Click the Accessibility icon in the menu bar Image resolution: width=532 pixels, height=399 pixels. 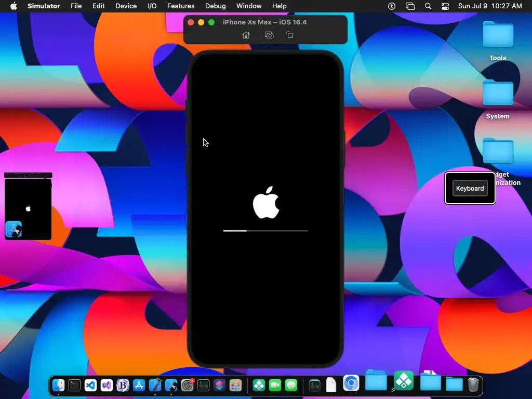click(x=392, y=6)
